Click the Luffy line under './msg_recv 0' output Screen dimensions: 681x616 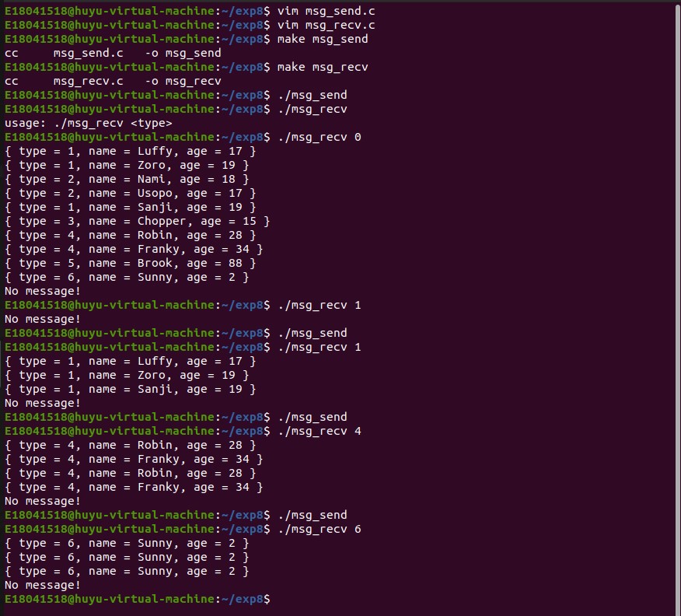(x=131, y=151)
